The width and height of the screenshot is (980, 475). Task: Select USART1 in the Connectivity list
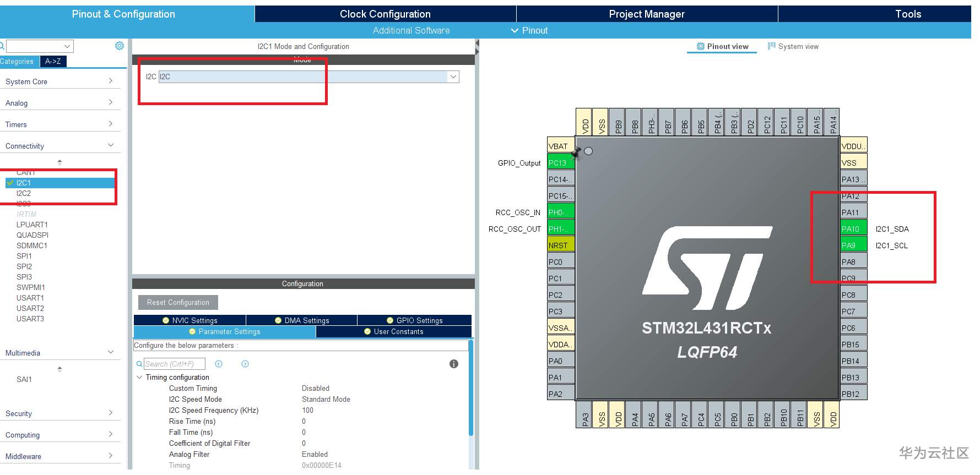(x=30, y=298)
